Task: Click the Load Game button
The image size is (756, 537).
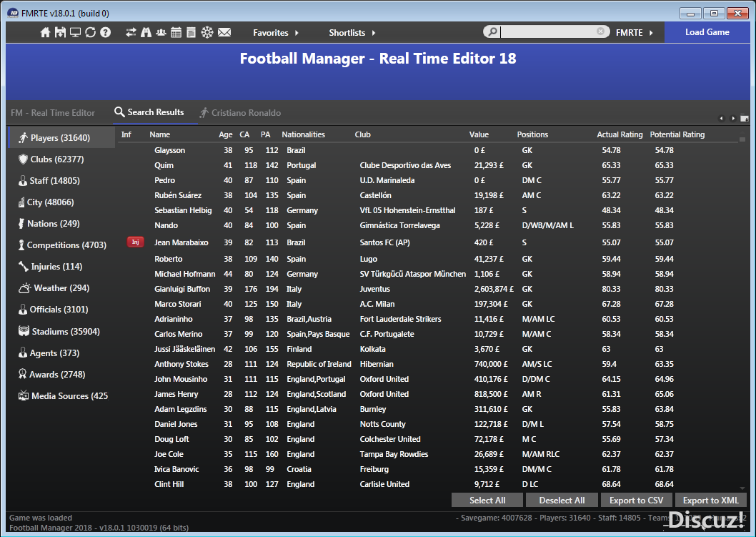Action: [707, 32]
